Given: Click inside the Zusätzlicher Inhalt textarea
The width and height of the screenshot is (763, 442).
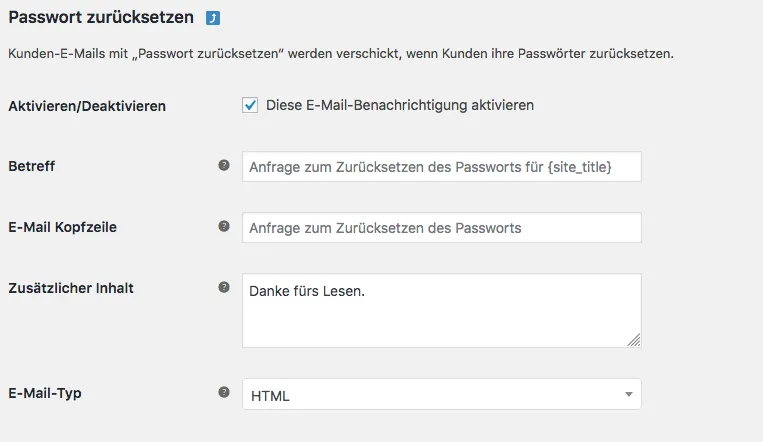Looking at the screenshot, I should (x=442, y=311).
